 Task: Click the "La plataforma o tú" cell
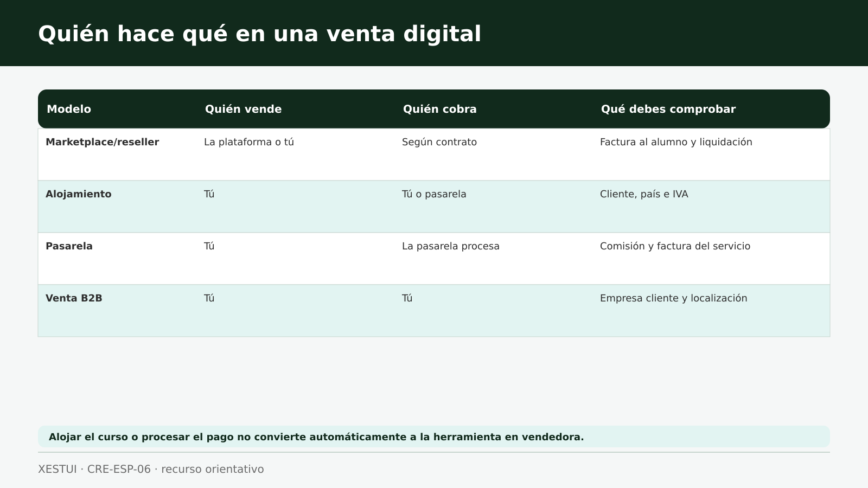point(249,142)
